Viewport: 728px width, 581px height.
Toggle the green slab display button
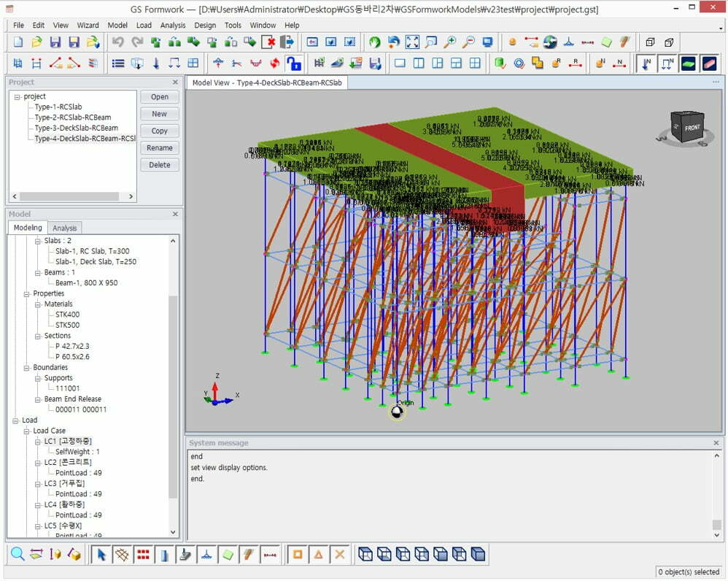(689, 64)
